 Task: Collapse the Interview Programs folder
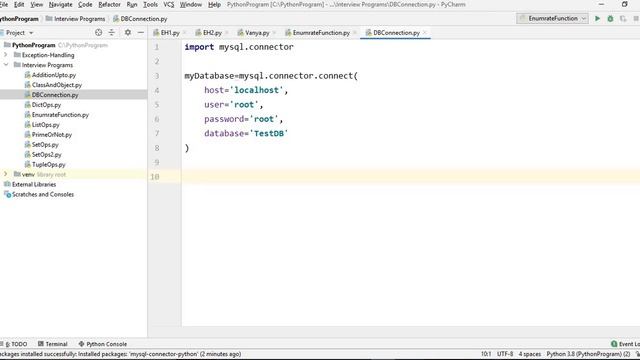click(6, 64)
